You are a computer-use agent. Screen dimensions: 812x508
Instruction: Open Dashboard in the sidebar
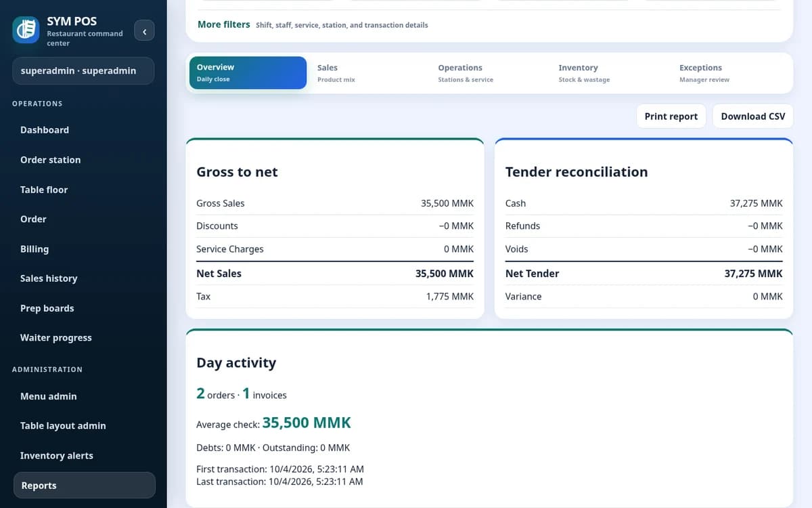tap(84, 130)
